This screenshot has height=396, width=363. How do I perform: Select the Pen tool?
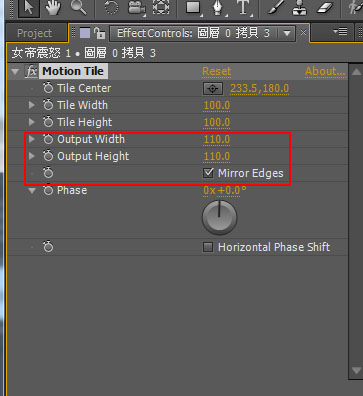218,8
